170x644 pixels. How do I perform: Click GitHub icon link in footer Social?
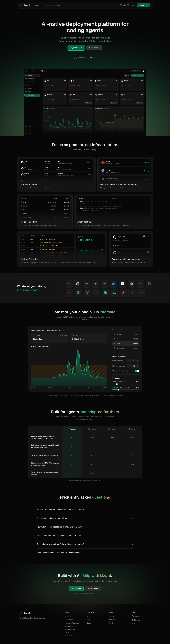(x=133, y=616)
